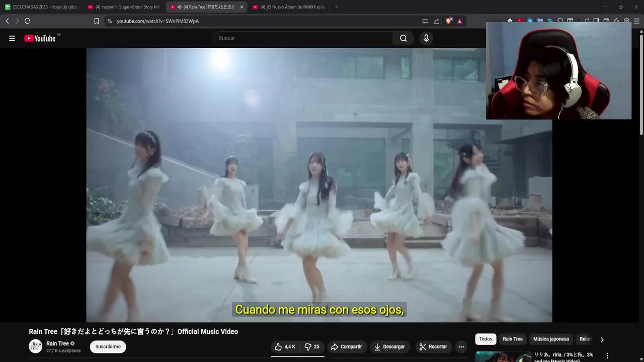Viewport: 644px width, 362px height.
Task: Switch to ESCUCHADAS 2025 spreadsheet tab
Action: [41, 7]
